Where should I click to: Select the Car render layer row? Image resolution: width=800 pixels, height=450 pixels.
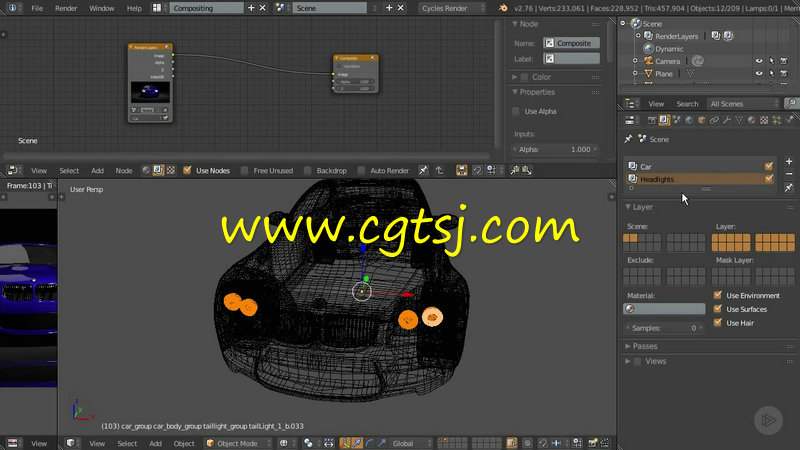(699, 166)
